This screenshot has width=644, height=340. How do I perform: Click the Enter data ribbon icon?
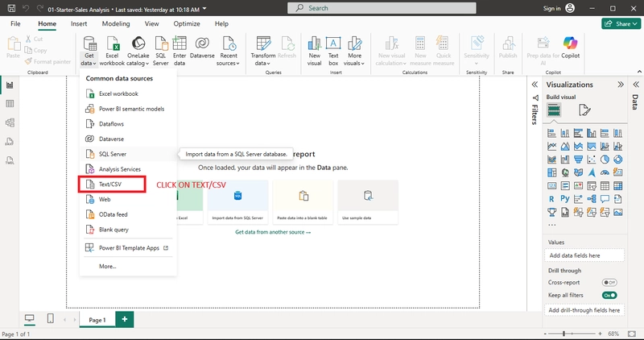point(180,51)
